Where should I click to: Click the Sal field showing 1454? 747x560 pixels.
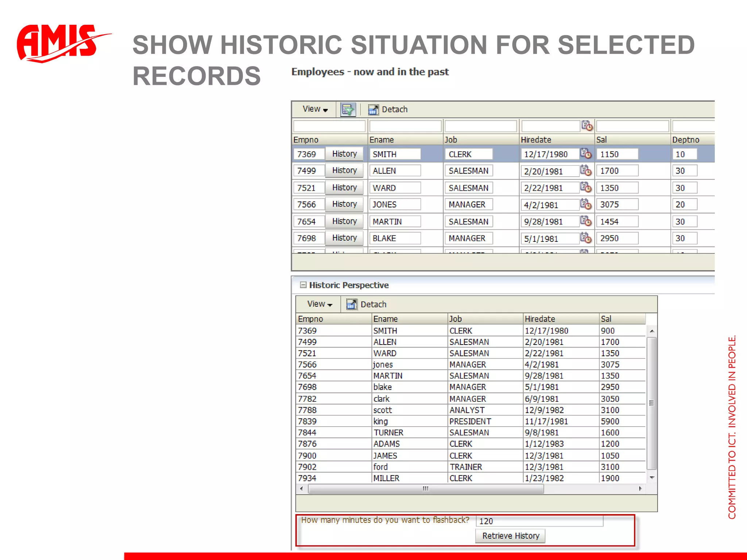point(617,222)
